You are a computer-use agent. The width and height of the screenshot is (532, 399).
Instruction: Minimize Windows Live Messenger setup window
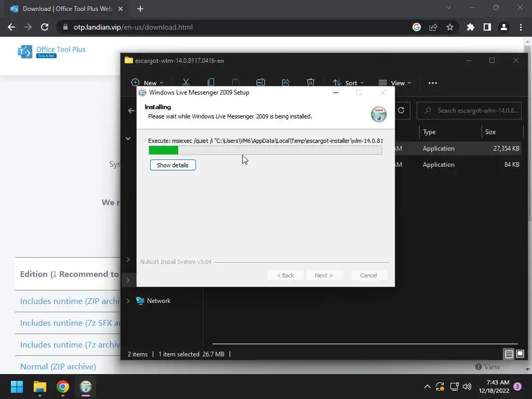click(x=336, y=92)
